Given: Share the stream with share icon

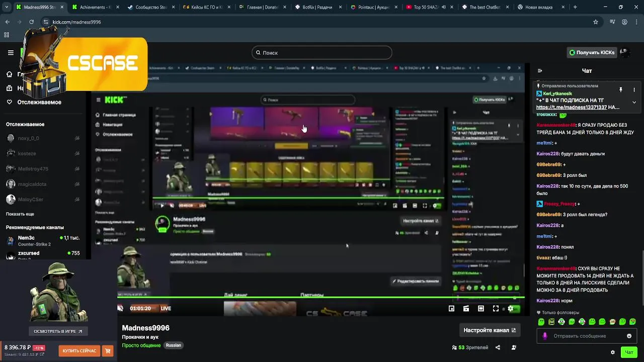Looking at the screenshot, I should coord(498,347).
